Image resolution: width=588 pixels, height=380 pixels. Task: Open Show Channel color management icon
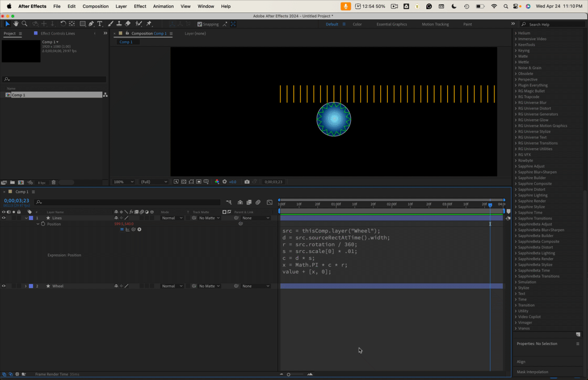coord(217,181)
